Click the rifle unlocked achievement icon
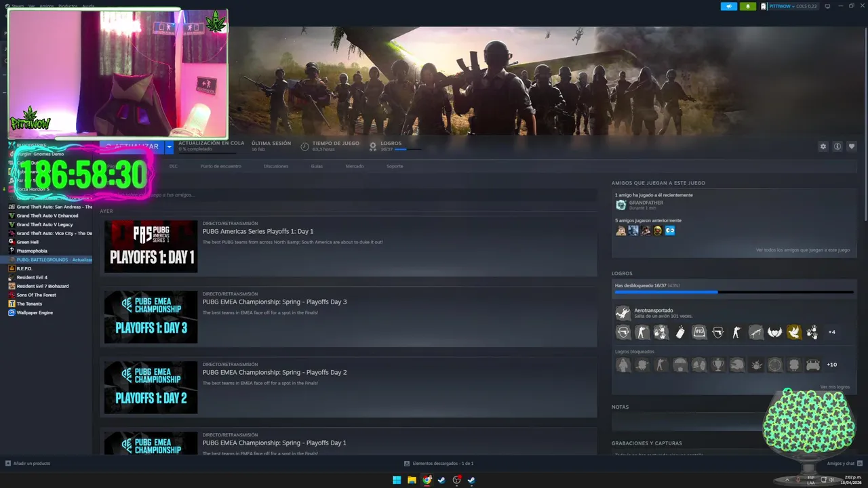The image size is (868, 488). [x=756, y=332]
